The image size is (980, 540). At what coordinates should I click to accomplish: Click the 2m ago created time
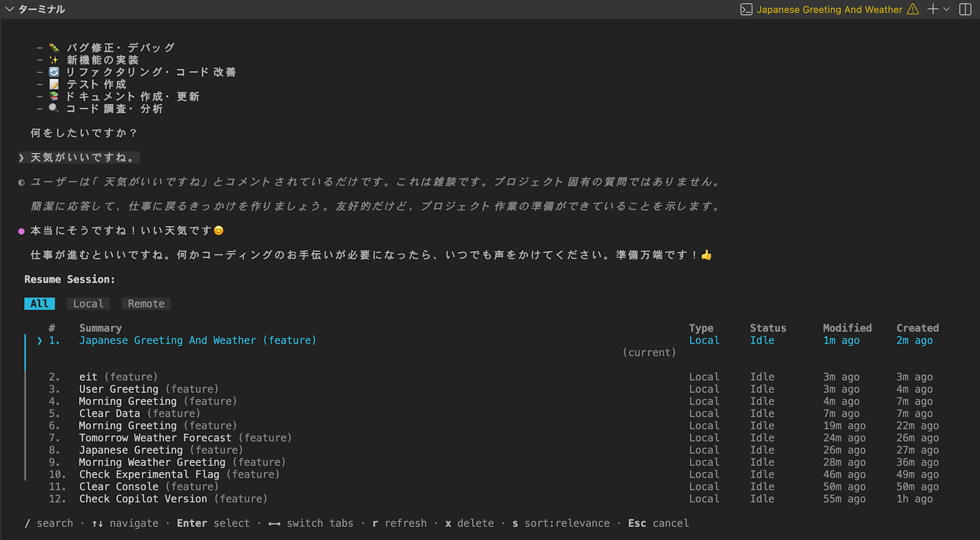click(x=914, y=340)
